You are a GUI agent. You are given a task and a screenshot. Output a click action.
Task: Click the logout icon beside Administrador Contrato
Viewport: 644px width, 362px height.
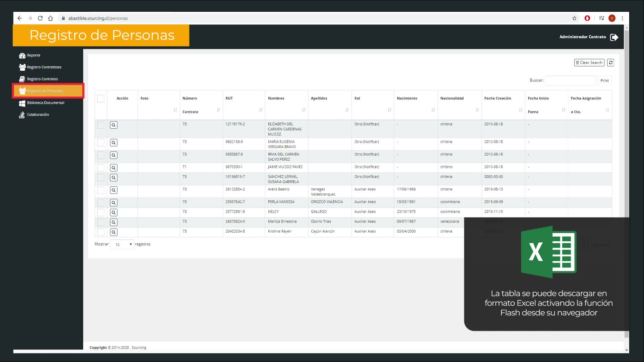pyautogui.click(x=614, y=37)
